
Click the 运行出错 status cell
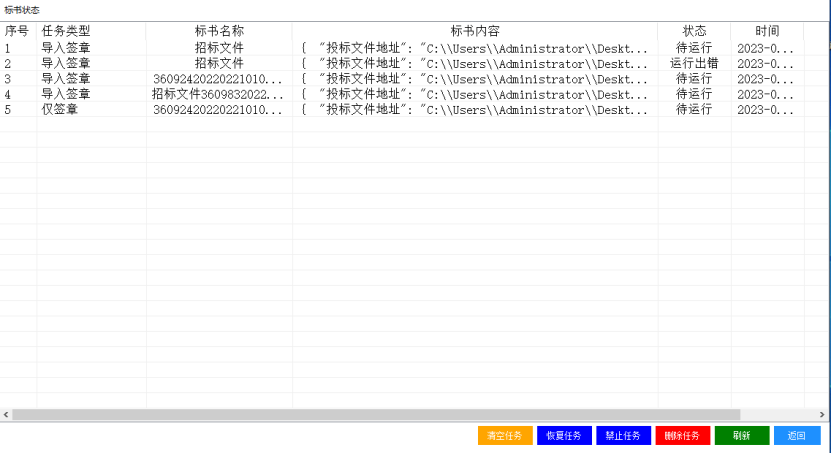(694, 64)
